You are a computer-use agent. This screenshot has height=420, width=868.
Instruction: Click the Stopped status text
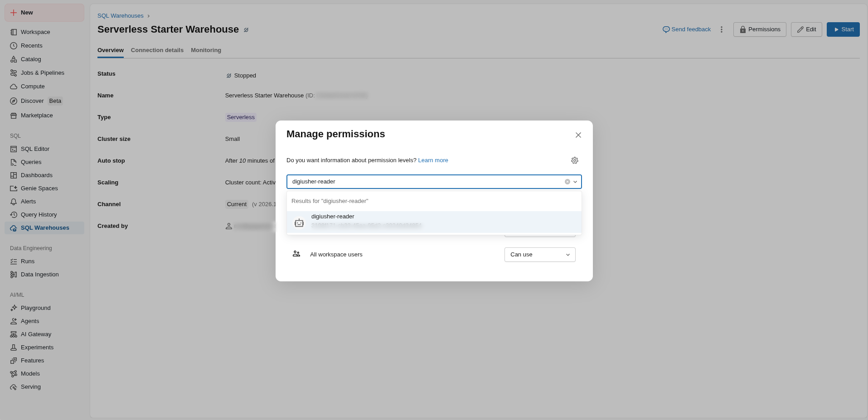point(245,76)
